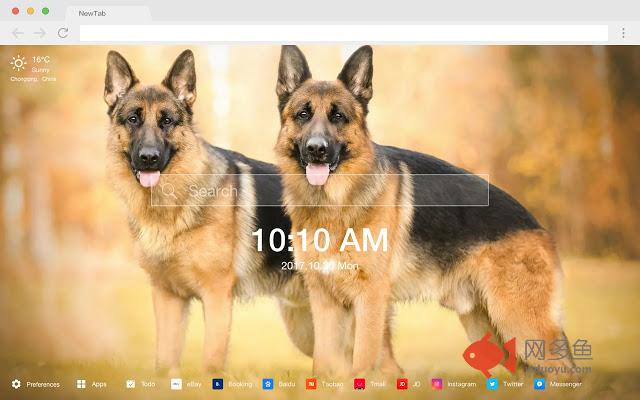Click the 2017 date text under the clock
Viewport: 640px width, 400px height.
coord(320,266)
